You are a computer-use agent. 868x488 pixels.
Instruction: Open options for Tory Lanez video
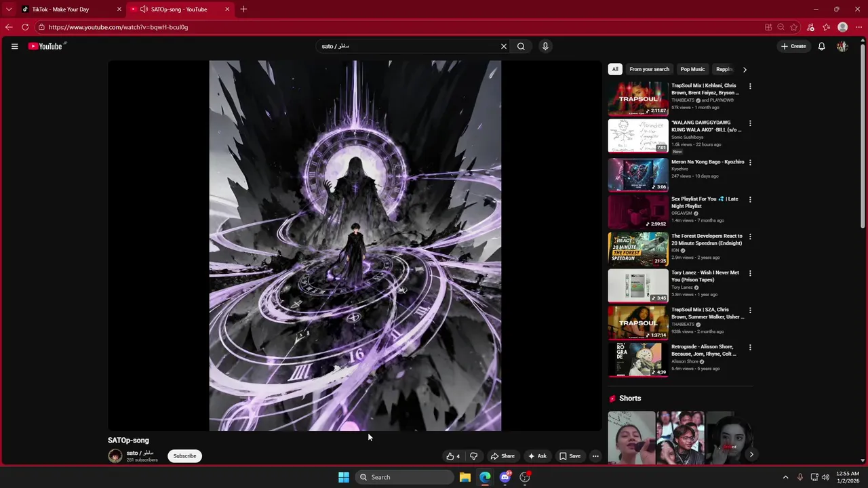pos(750,273)
